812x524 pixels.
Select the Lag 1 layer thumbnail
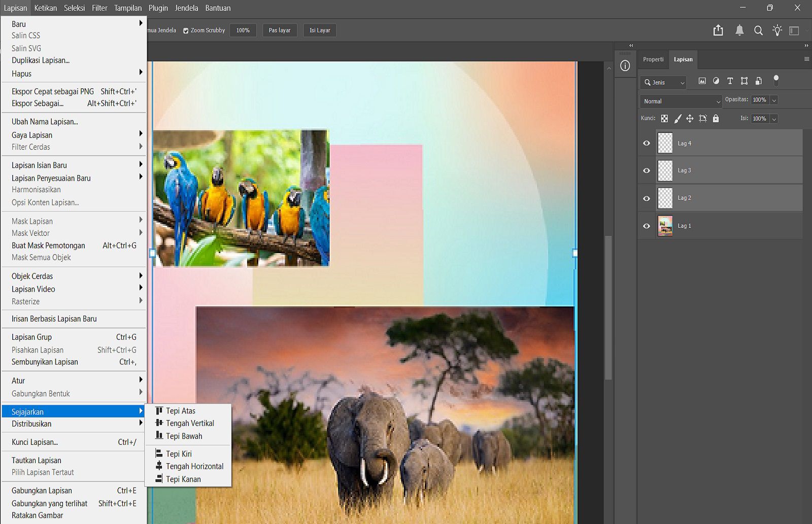(x=665, y=226)
